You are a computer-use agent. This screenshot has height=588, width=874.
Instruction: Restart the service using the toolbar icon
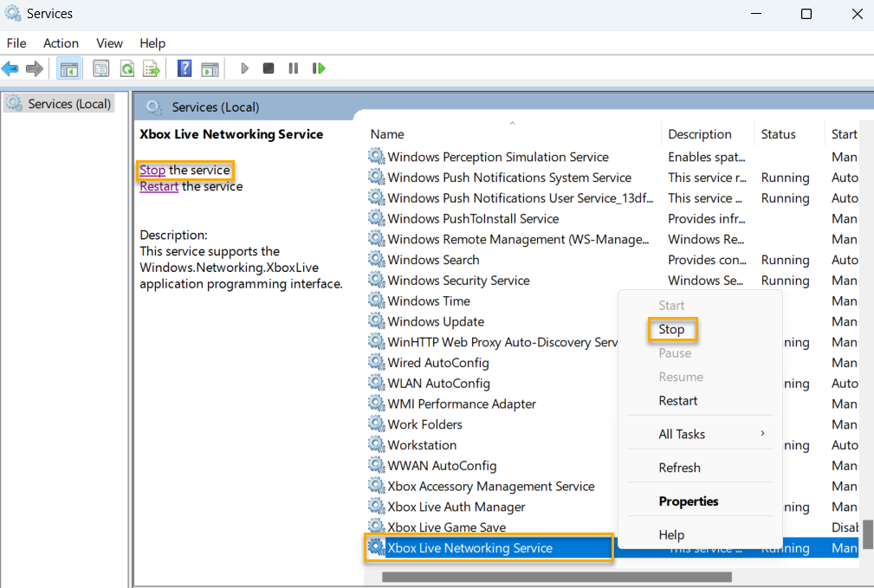coord(318,68)
